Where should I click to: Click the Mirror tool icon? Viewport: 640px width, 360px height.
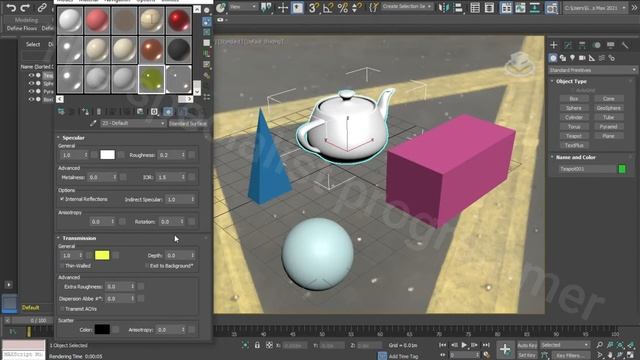click(443, 7)
